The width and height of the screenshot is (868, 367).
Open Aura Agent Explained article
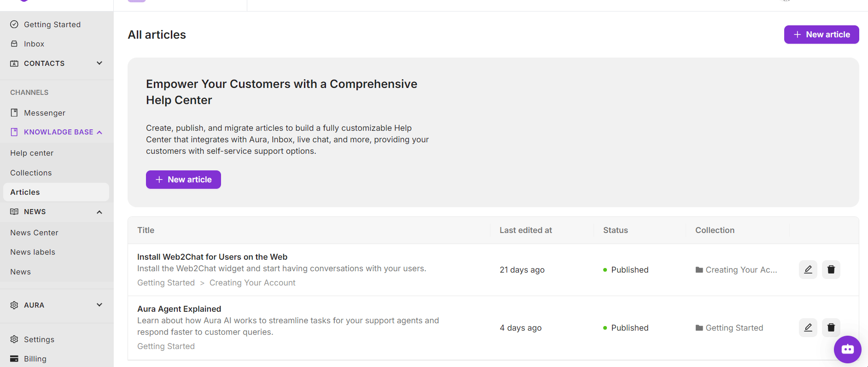click(179, 309)
